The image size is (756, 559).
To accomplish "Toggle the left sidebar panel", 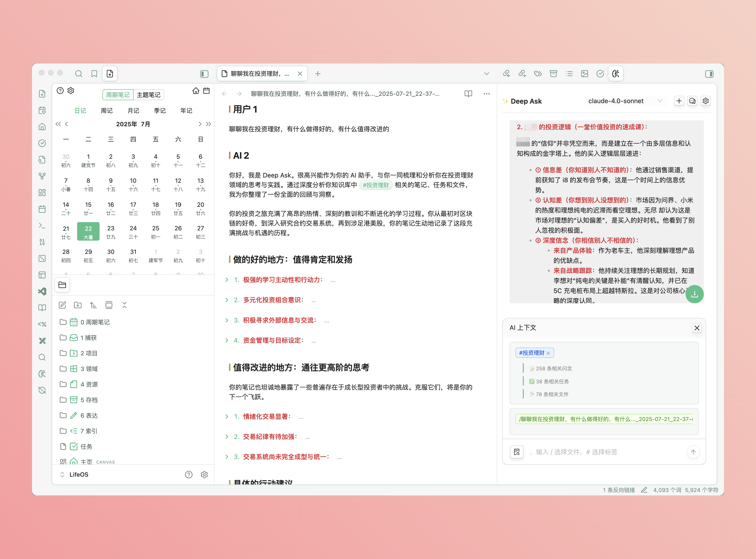I will point(204,74).
